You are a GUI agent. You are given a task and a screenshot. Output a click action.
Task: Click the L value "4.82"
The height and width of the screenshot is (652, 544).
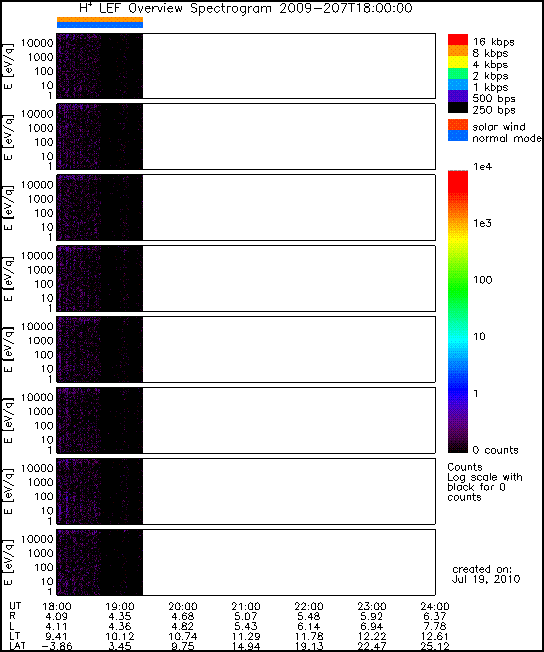[183, 627]
